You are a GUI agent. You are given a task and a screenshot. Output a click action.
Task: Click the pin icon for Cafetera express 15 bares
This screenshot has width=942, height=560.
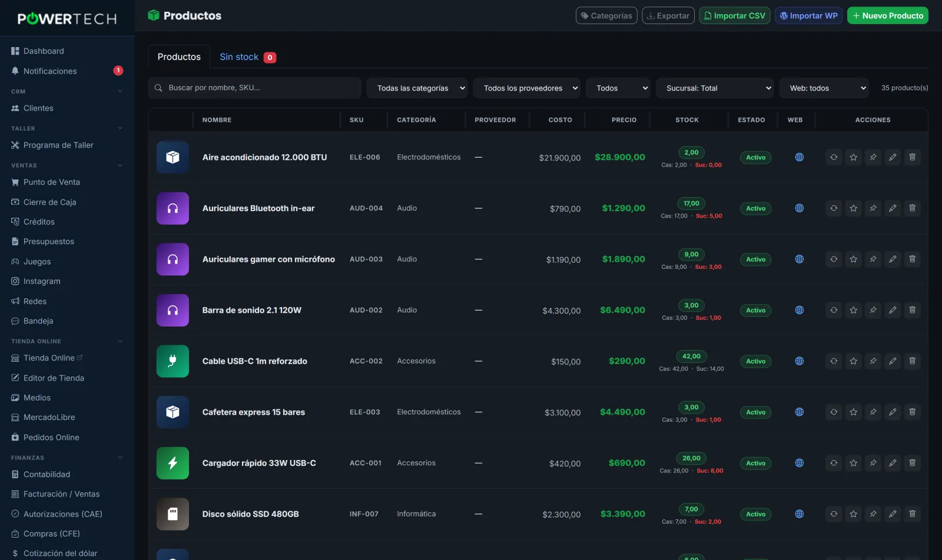coord(873,412)
